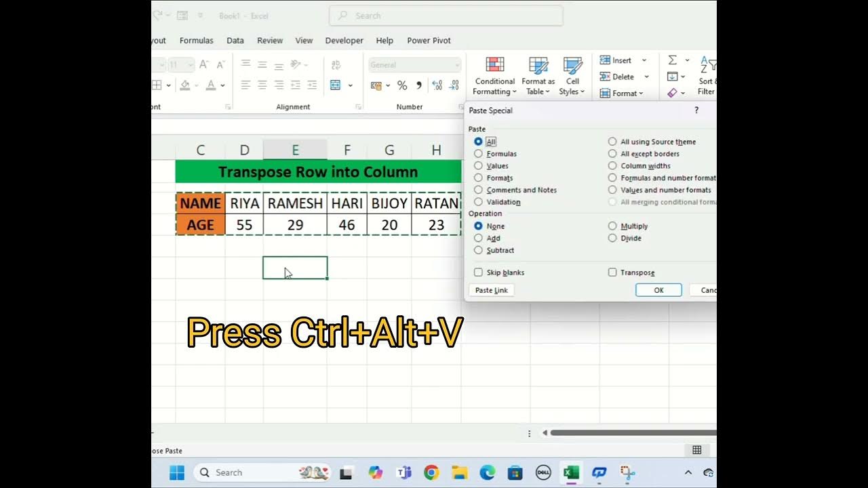Screen dimensions: 868x488
Task: Check the Transpose checkbox
Action: pyautogui.click(x=612, y=272)
